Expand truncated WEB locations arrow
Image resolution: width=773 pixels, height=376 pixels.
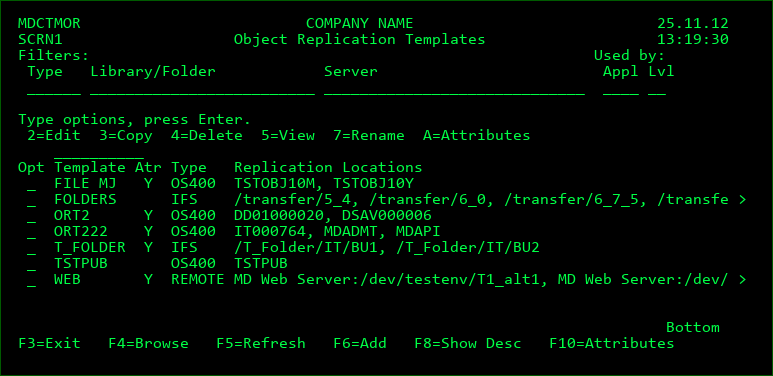pyautogui.click(x=742, y=280)
